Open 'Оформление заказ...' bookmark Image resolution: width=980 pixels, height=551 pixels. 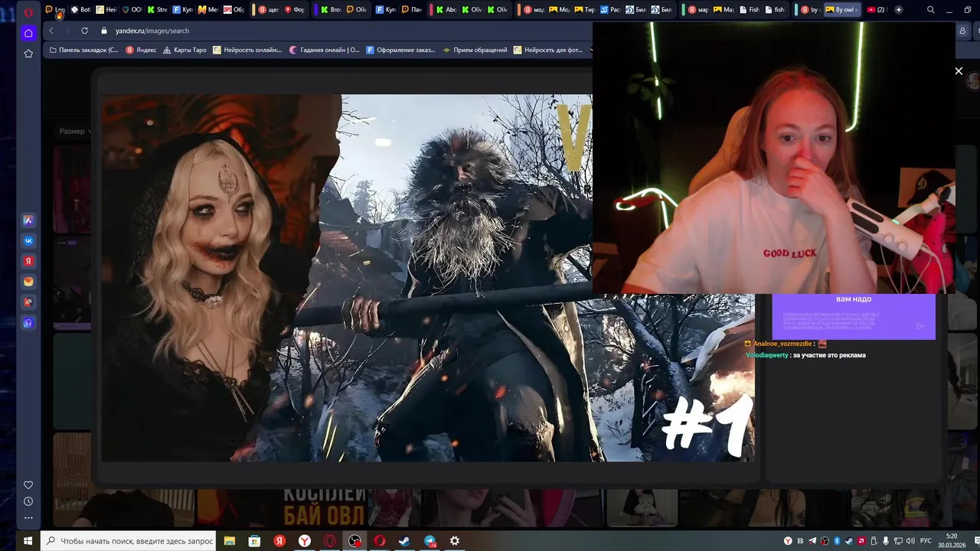click(x=400, y=50)
